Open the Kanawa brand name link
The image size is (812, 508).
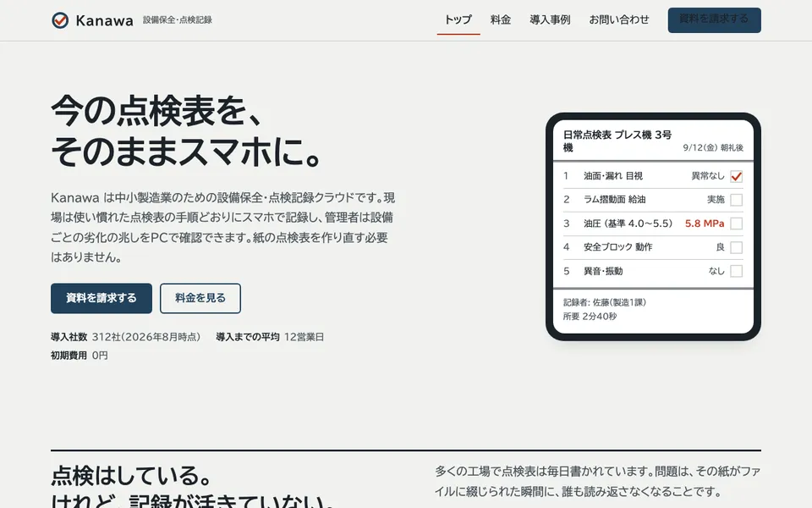pyautogui.click(x=104, y=20)
